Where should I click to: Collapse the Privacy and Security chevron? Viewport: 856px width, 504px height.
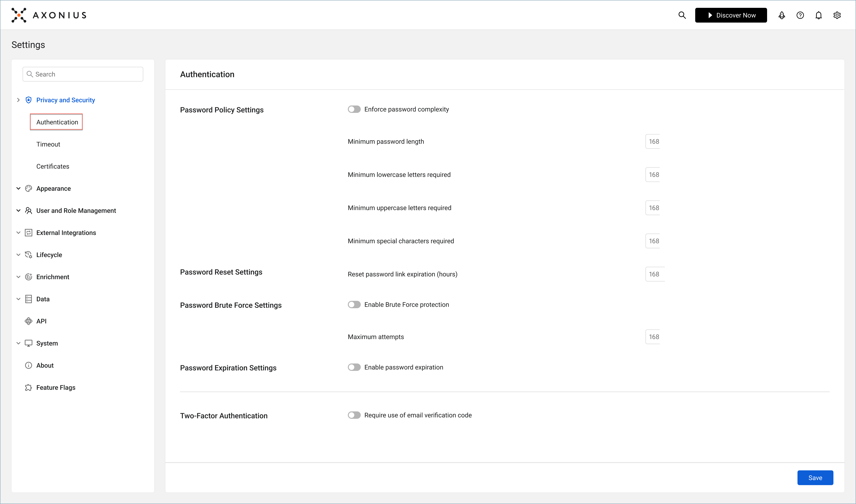18,100
